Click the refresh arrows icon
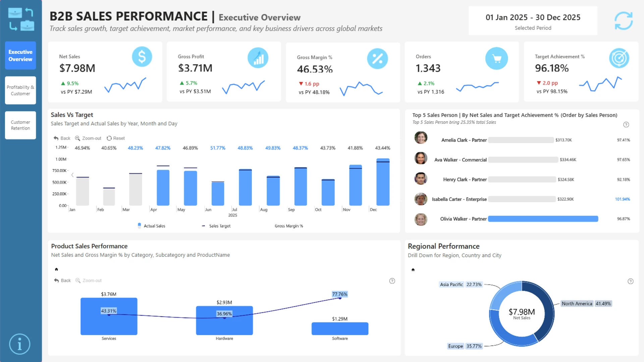 [x=624, y=21]
